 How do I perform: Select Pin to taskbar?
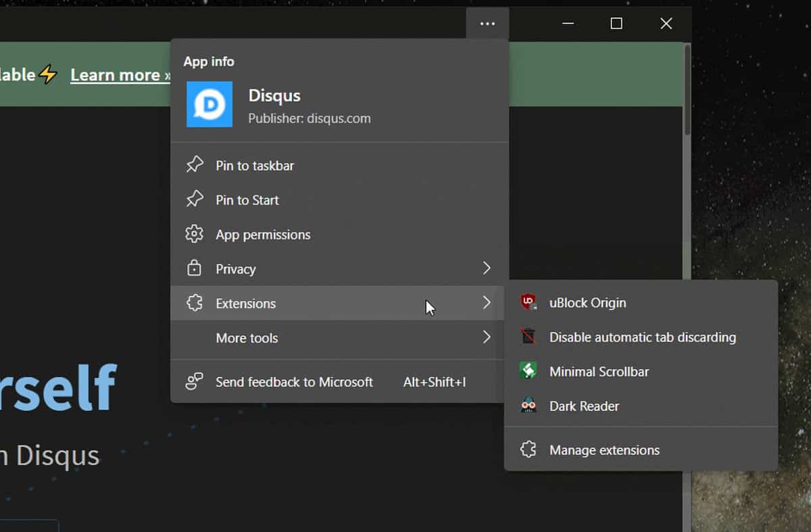click(253, 165)
